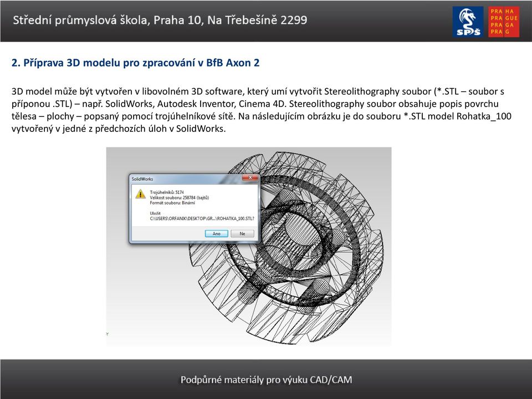Click footer 'Podpůrné materiály pro výuku CAD/CAM'
The height and width of the screenshot is (399, 532).
[266, 379]
